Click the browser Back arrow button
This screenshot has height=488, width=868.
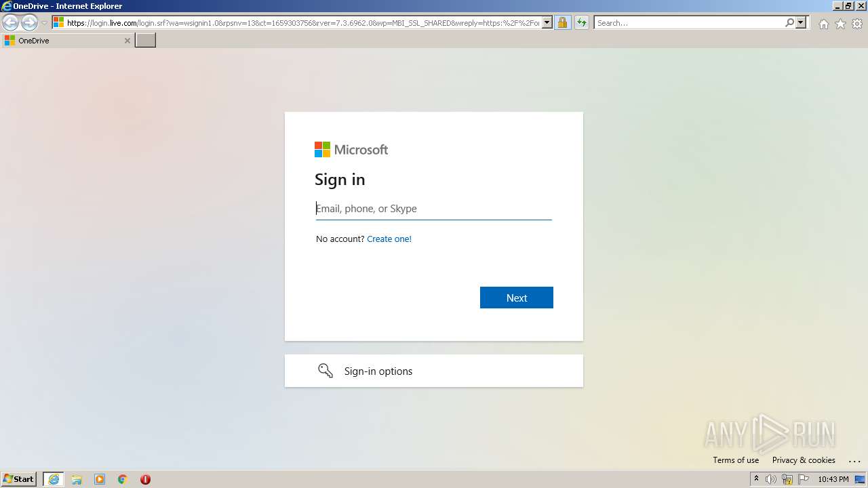point(11,23)
